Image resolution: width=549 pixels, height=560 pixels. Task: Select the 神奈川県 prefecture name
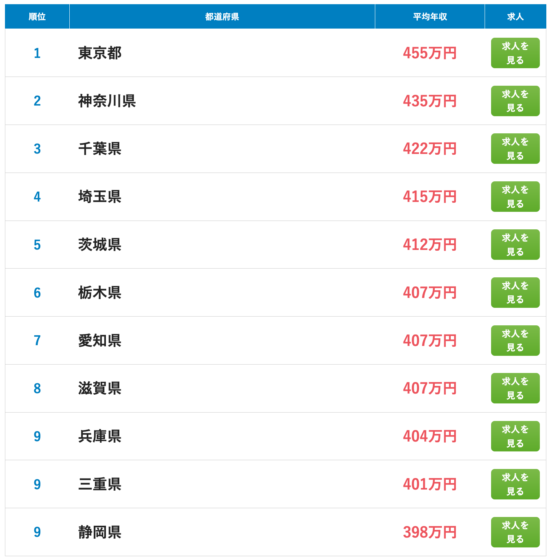coord(107,101)
